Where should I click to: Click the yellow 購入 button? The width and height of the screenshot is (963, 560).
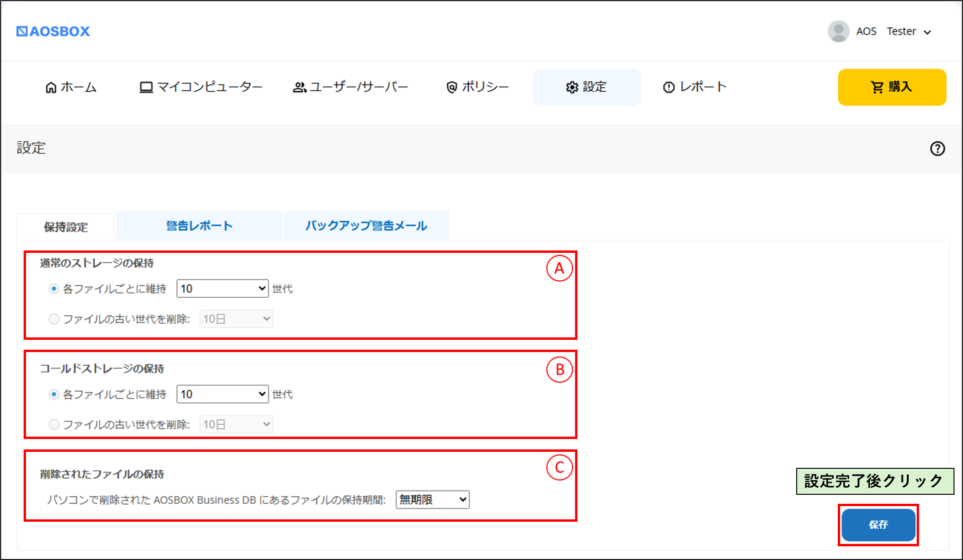click(x=892, y=87)
